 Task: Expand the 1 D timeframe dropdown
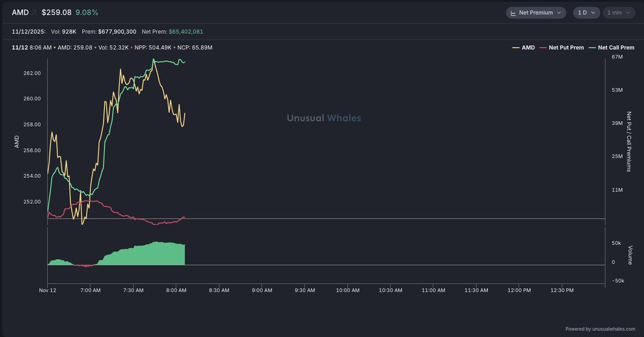(586, 12)
